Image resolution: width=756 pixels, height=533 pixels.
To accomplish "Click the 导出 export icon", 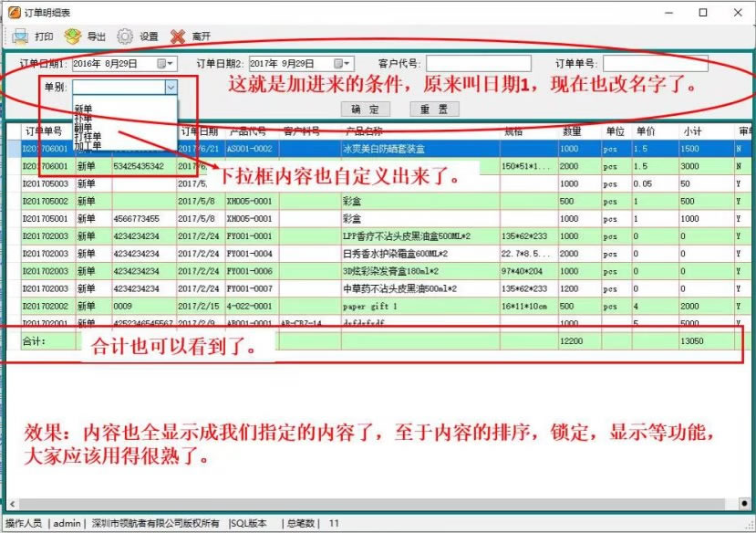I will [x=72, y=37].
